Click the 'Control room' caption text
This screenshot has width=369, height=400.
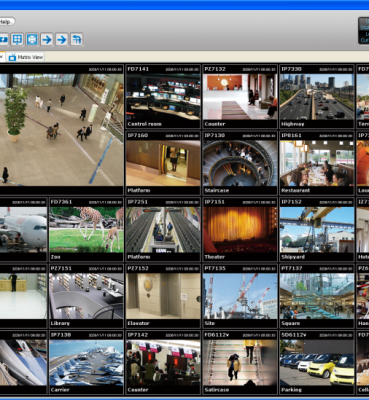click(x=144, y=124)
